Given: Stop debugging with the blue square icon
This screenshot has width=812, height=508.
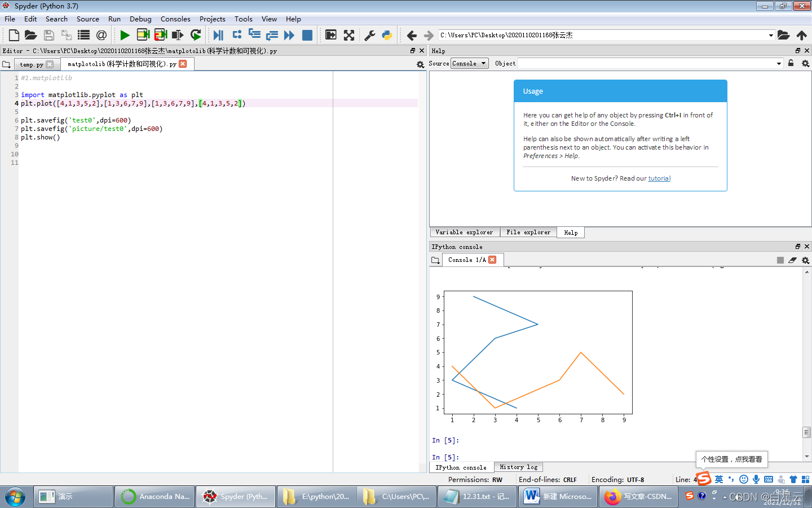Looking at the screenshot, I should pos(307,35).
